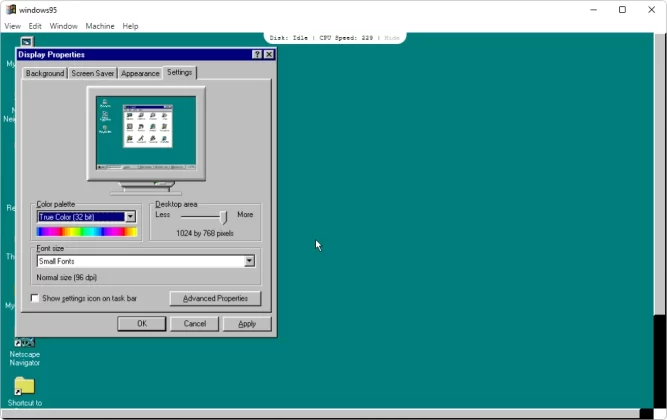
Task: Click Hide in the emulator status bar
Action: pos(392,38)
